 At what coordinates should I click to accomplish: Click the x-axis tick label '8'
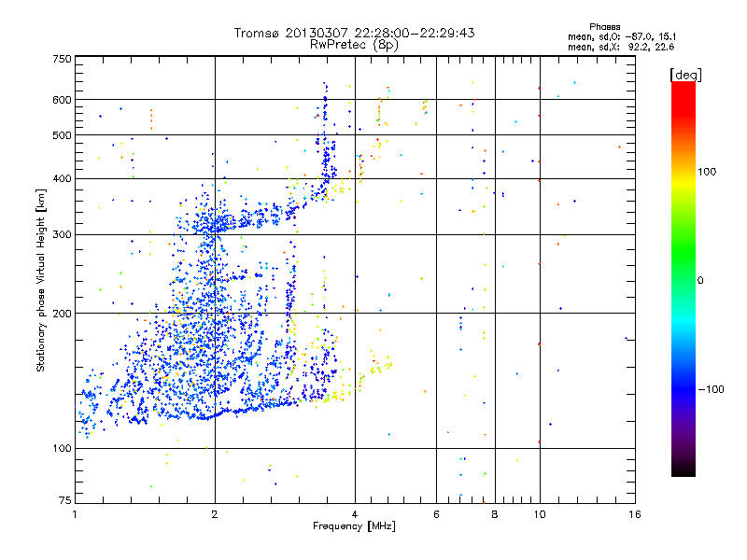(495, 514)
